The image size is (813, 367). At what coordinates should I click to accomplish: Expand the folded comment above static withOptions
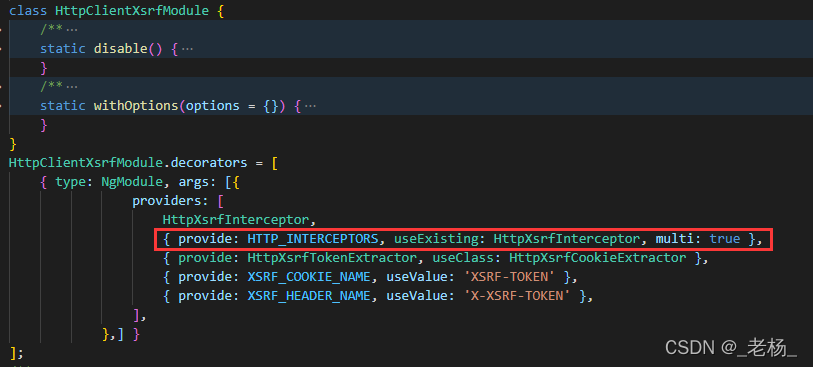coord(72,87)
